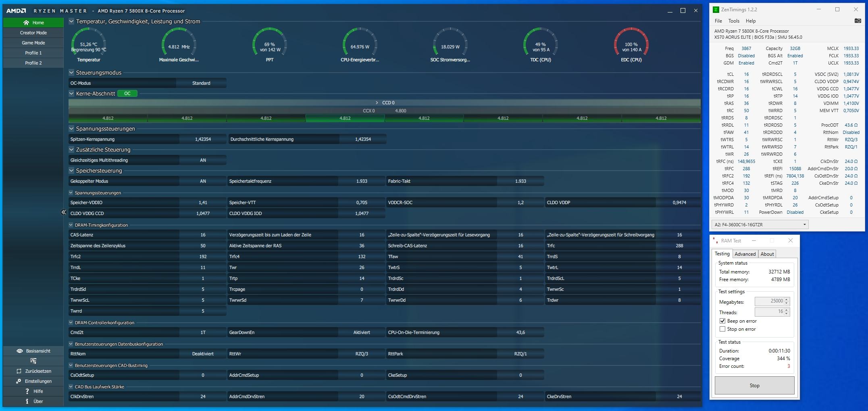The height and width of the screenshot is (411, 868).
Task: Open Profile 2
Action: pyautogui.click(x=33, y=63)
